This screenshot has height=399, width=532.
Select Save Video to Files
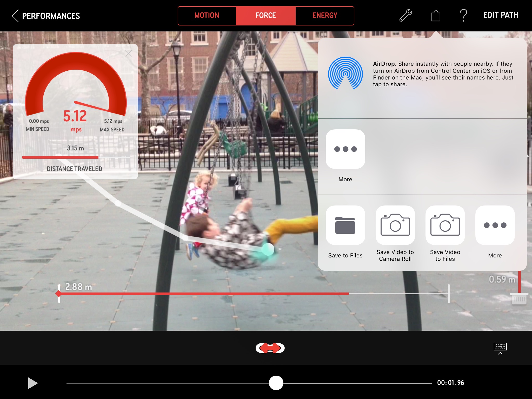coord(445,225)
